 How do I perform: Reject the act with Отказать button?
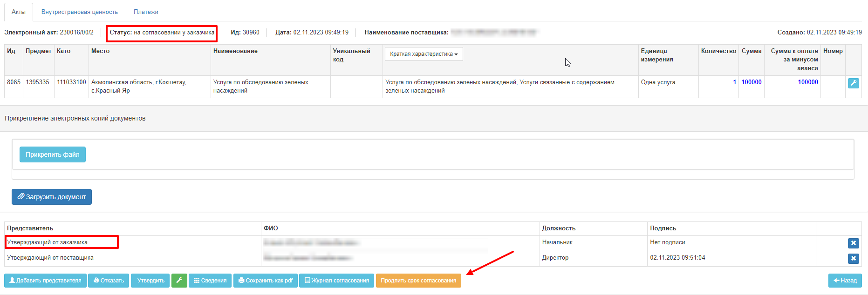[x=109, y=281]
